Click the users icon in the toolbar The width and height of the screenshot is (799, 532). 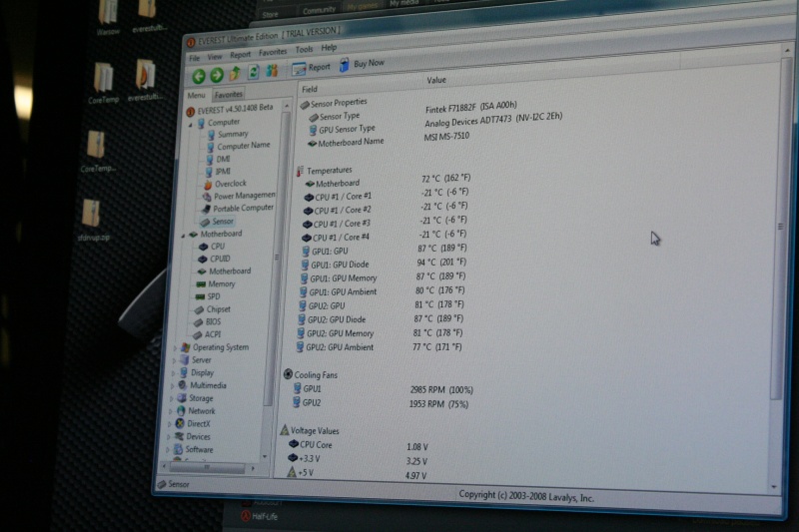point(272,70)
